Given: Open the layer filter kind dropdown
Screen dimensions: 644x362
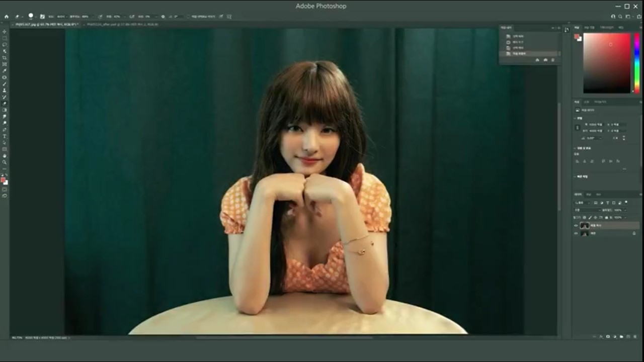Looking at the screenshot, I should pos(583,203).
